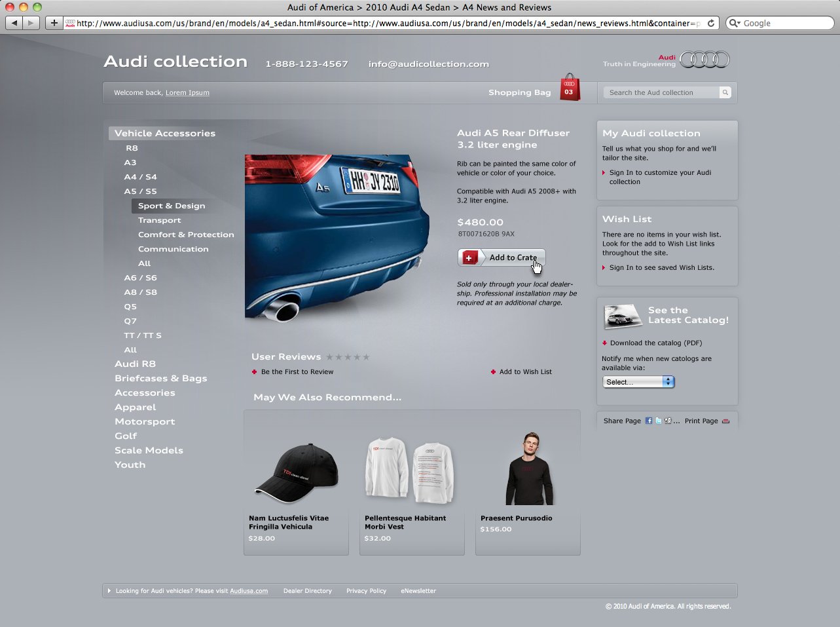Screen dimensions: 840x627
Task: Click the catalog brochure thumbnail icon
Action: point(622,316)
